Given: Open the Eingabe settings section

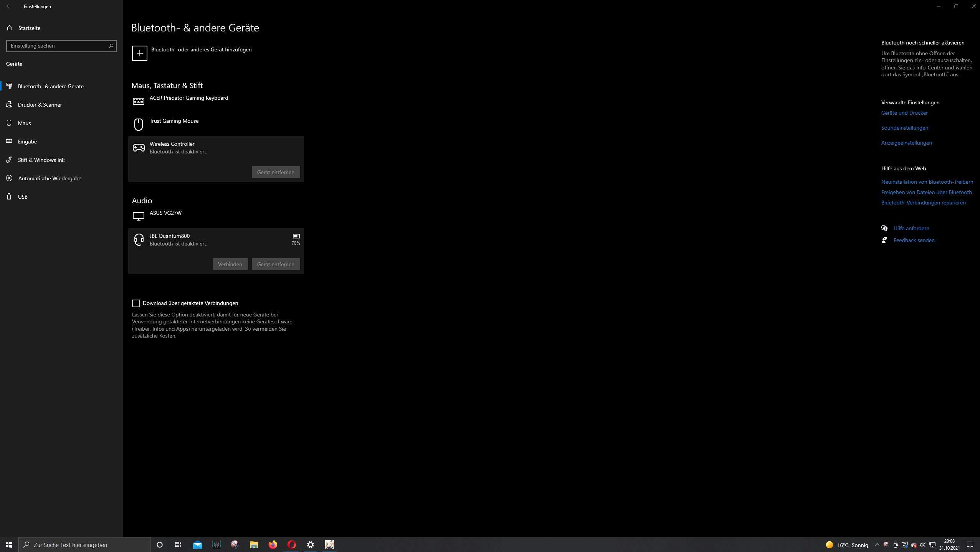Looking at the screenshot, I should click(x=27, y=141).
